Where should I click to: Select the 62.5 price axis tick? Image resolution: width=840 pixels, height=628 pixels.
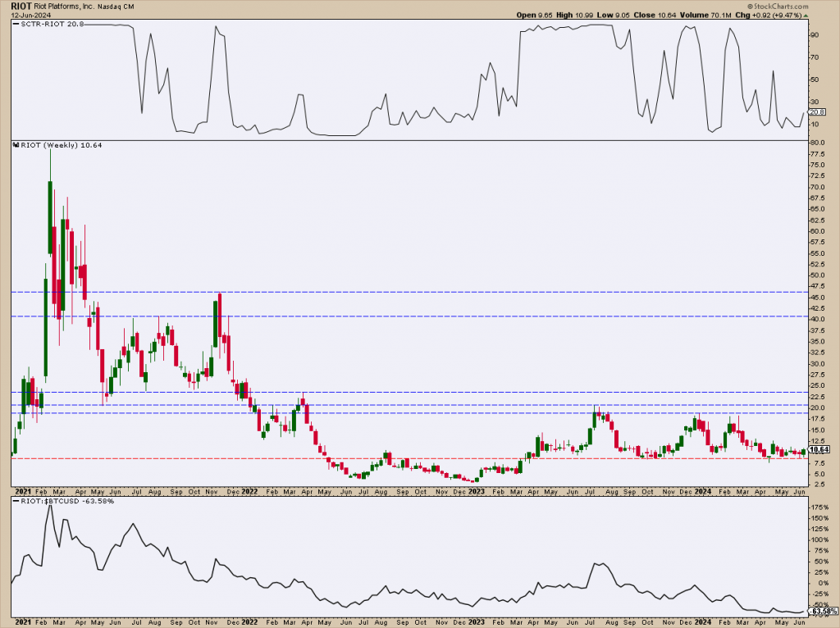pyautogui.click(x=816, y=221)
